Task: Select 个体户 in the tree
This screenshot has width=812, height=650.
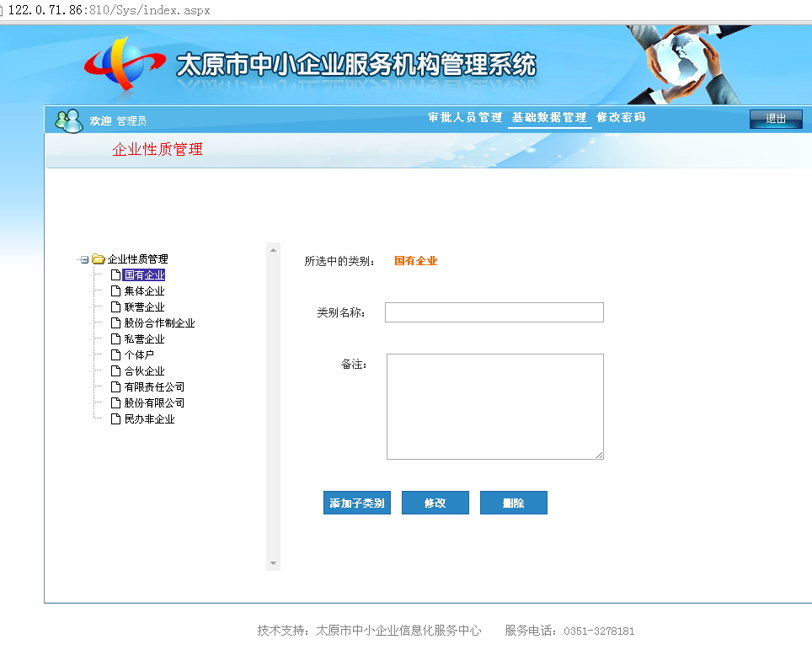Action: (x=139, y=355)
